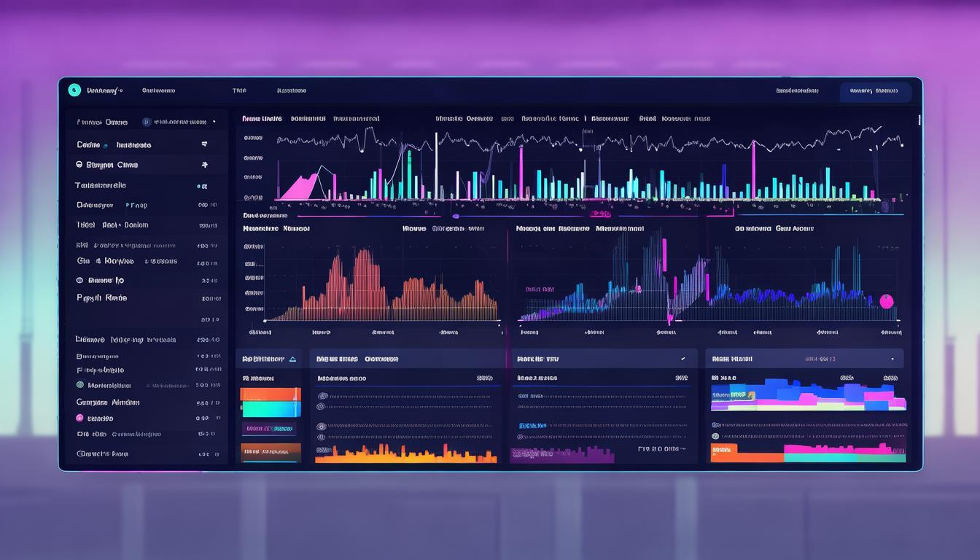Toggle the double-dot switch on the third sidebar row
Image resolution: width=980 pixels, height=560 pixels.
coord(202,187)
